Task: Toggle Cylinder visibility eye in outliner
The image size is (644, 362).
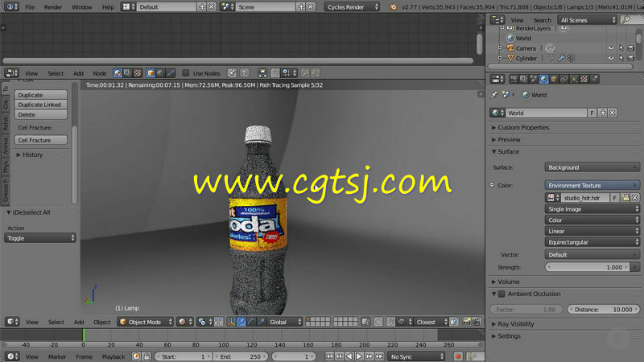Action: tap(611, 58)
